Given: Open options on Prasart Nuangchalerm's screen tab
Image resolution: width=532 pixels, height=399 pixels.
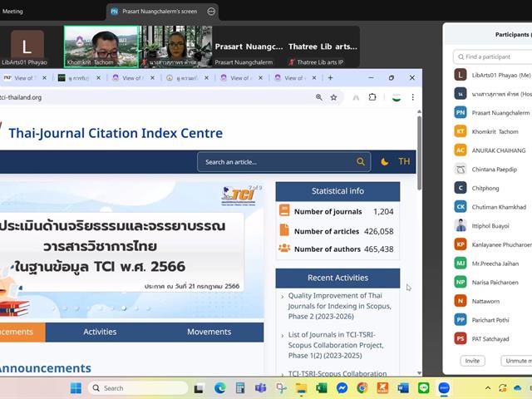Looking at the screenshot, I should pyautogui.click(x=211, y=11).
